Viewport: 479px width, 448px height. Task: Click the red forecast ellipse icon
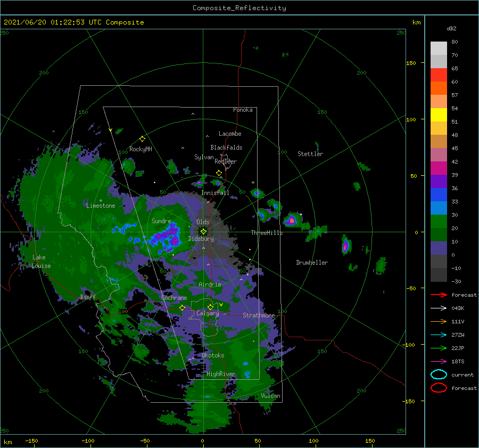pyautogui.click(x=439, y=388)
